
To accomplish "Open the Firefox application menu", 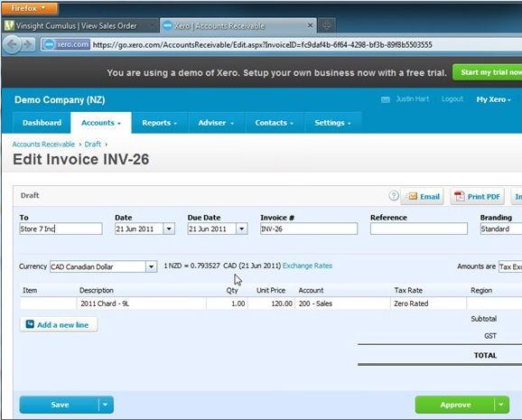I will (30, 8).
